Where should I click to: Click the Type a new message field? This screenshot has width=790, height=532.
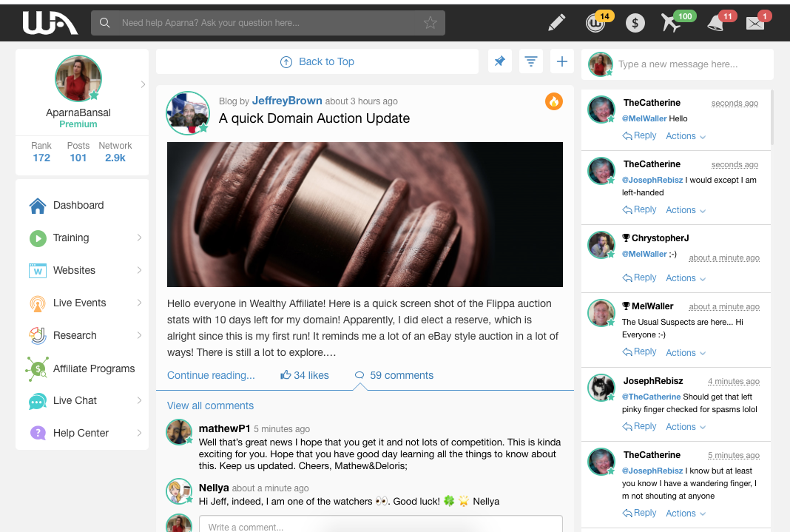[692, 64]
